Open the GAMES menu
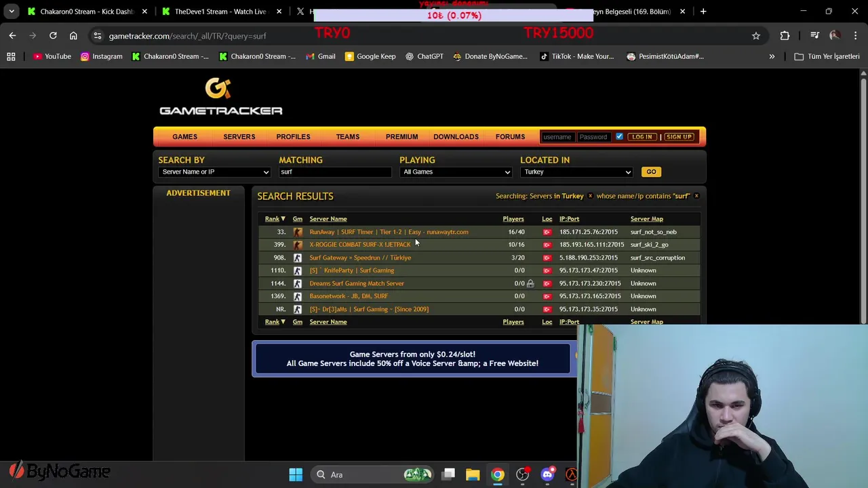The height and width of the screenshot is (488, 868). [x=184, y=137]
